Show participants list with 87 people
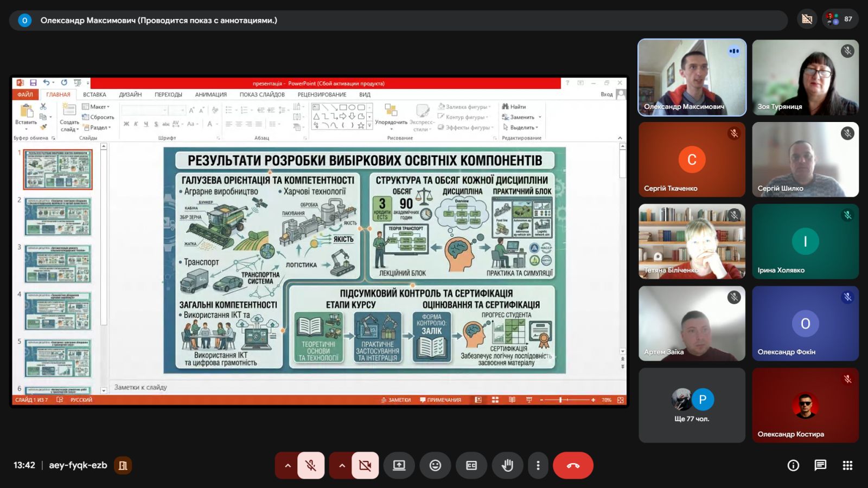The image size is (868, 488). pos(840,20)
